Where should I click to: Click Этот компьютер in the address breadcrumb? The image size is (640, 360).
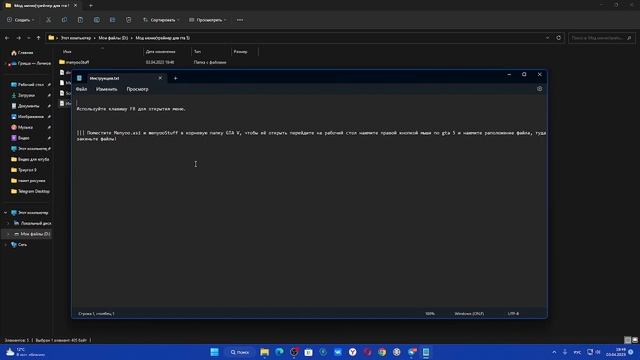click(x=76, y=38)
